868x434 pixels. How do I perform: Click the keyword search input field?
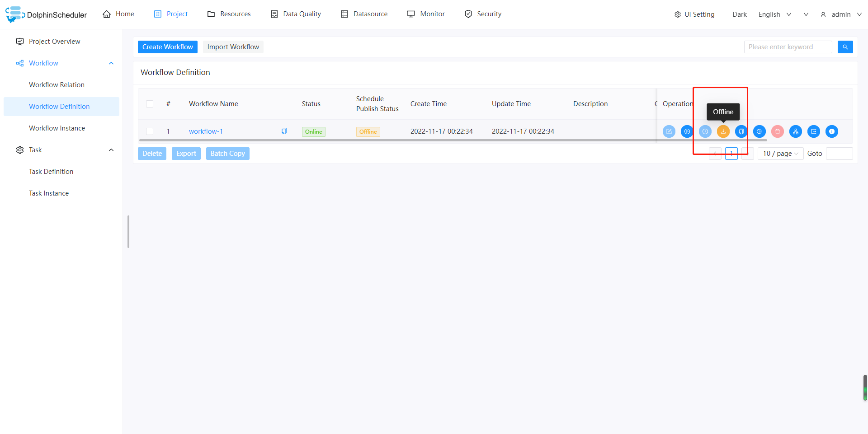click(788, 47)
